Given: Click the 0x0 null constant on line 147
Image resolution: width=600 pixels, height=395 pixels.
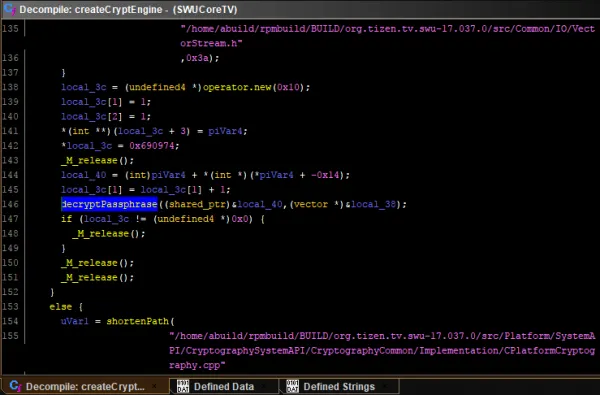Looking at the screenshot, I should coord(240,219).
